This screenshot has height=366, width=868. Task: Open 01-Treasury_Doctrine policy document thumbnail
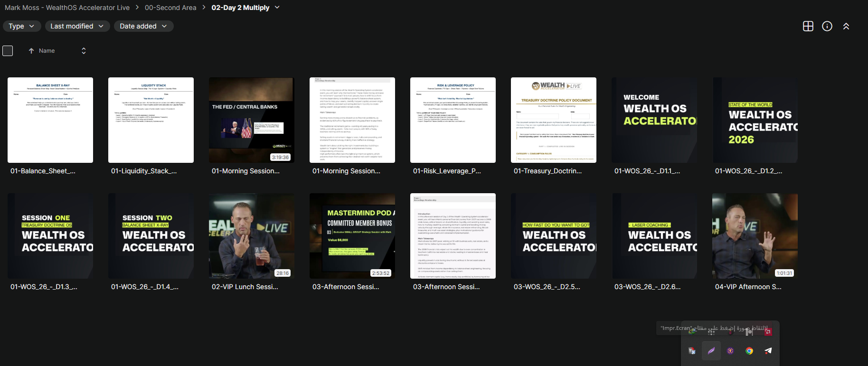(x=554, y=120)
